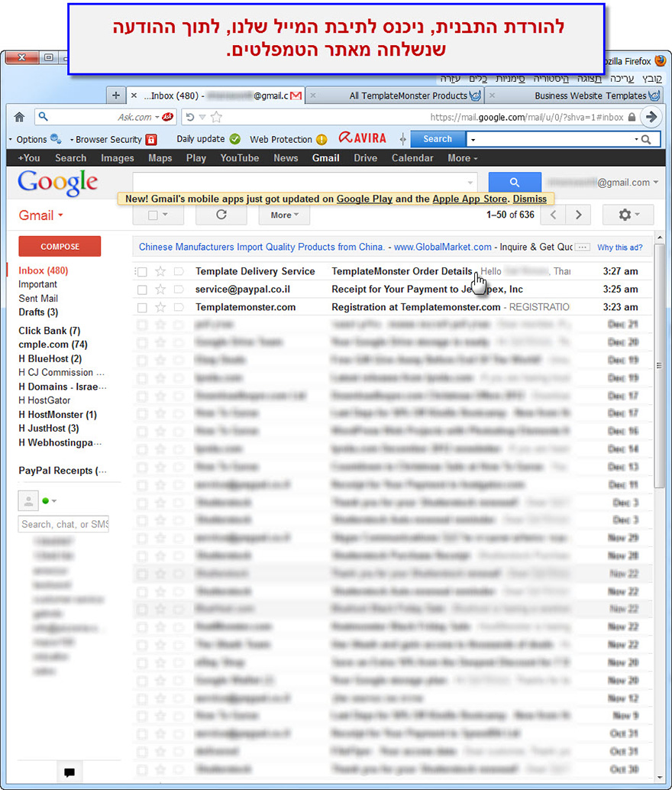Open the Apple App Store link
Viewport: 672px width, 790px height.
point(470,199)
